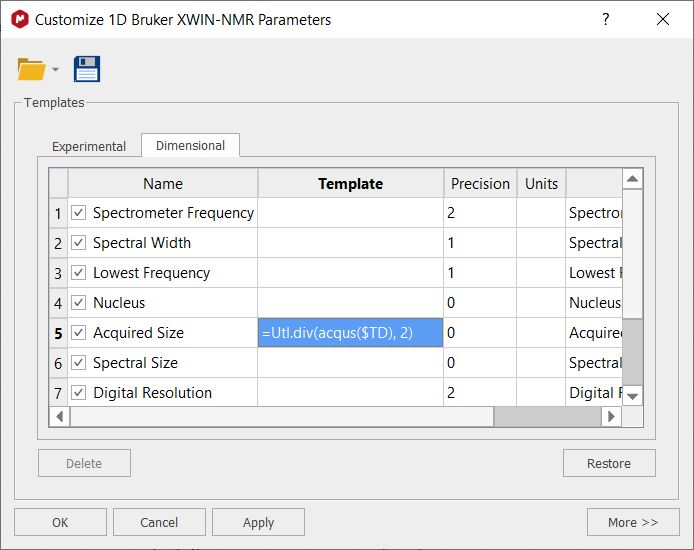The height and width of the screenshot is (550, 694).
Task: Select Precision value 2 for Spectrometer Frequency
Action: pos(480,213)
